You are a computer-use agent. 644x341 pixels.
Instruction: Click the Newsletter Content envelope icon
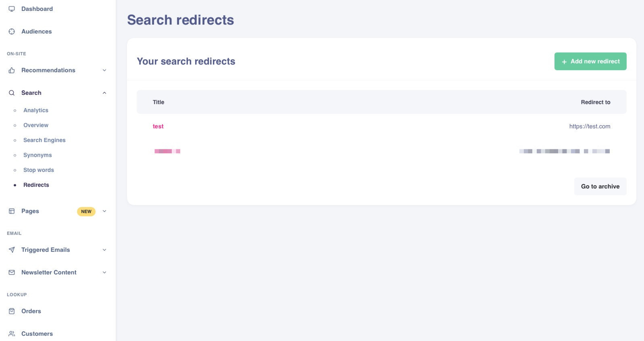(x=12, y=272)
